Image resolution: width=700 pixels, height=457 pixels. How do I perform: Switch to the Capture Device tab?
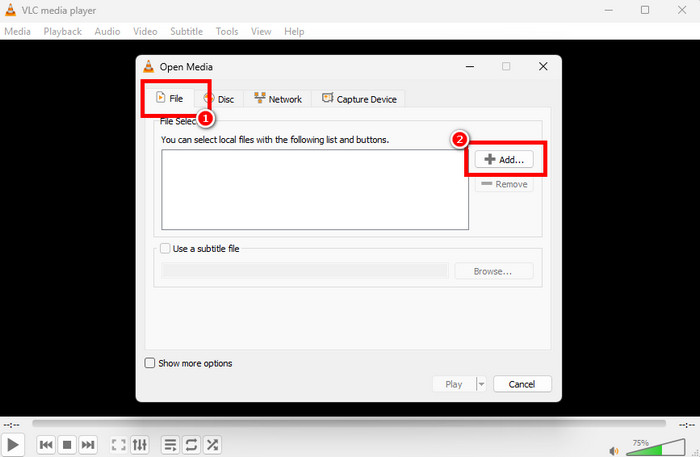click(x=359, y=99)
